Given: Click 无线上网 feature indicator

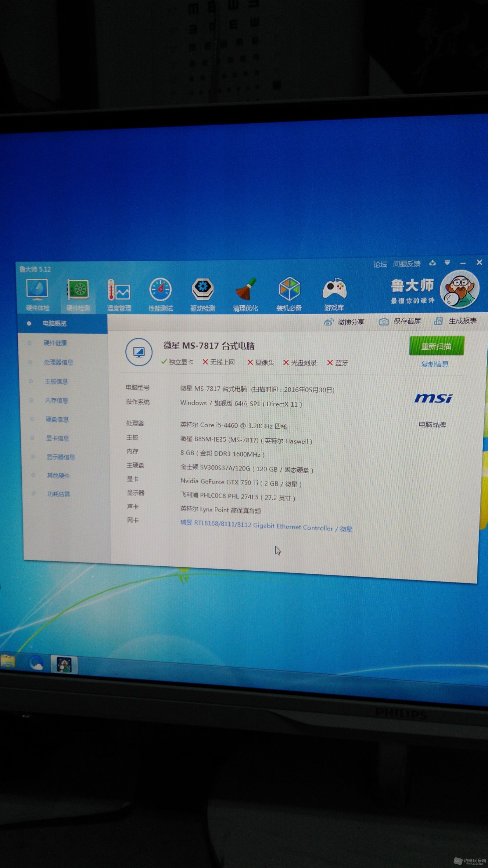Looking at the screenshot, I should [x=218, y=362].
